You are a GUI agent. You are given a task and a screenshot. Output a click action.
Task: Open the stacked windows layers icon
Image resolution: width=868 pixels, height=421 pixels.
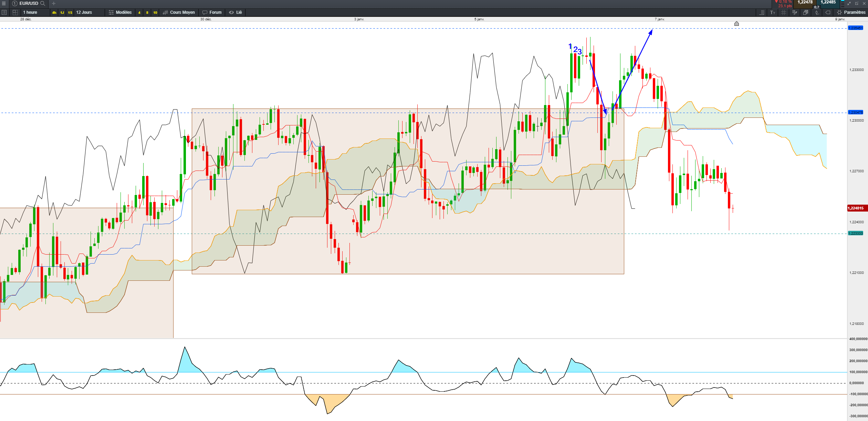[x=806, y=12]
